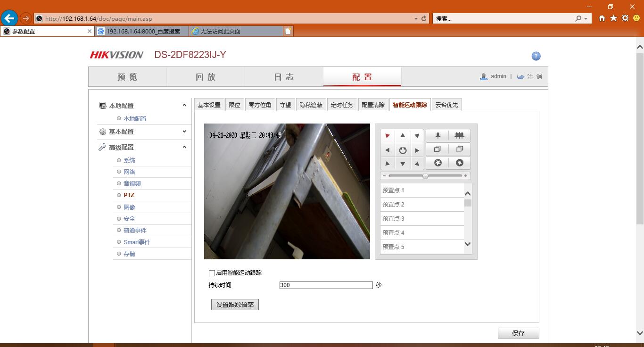Viewport: 644px width, 347px height.
Task: Open the 回放 playback tab
Action: (206, 77)
